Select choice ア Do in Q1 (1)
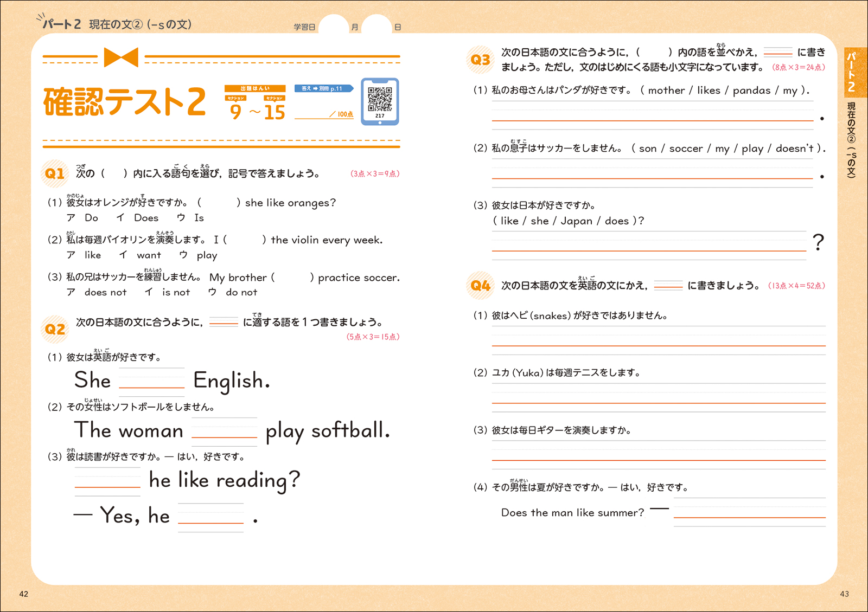The width and height of the screenshot is (868, 612). pyautogui.click(x=82, y=217)
